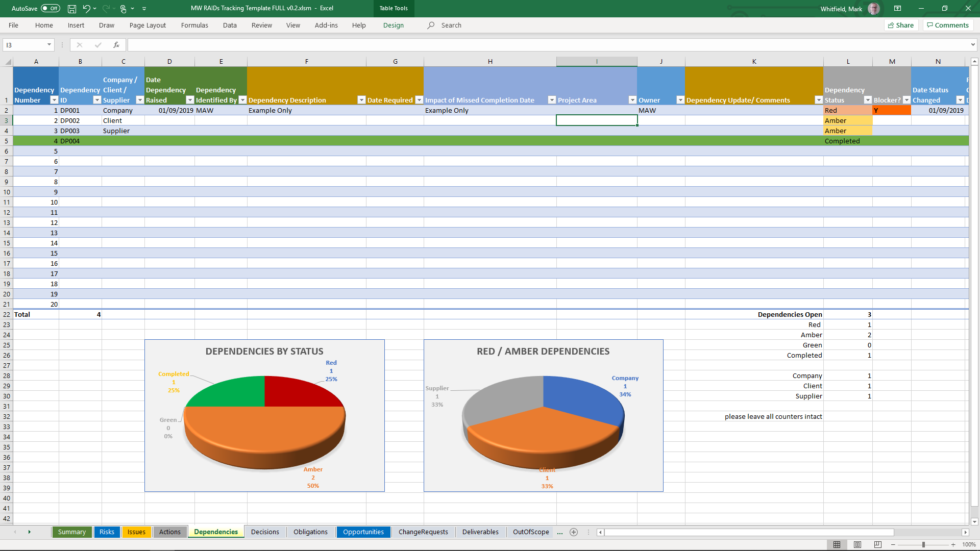Click the Insert Function fx icon
980x551 pixels.
point(116,45)
